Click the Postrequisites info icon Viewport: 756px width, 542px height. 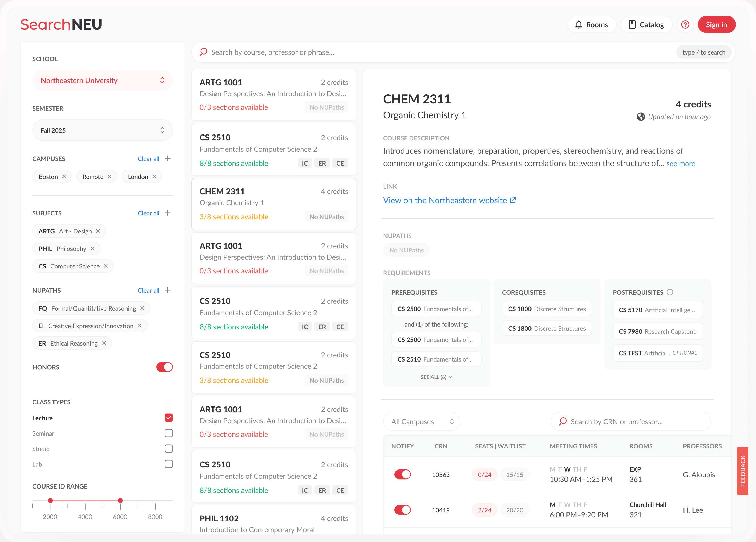pos(670,292)
